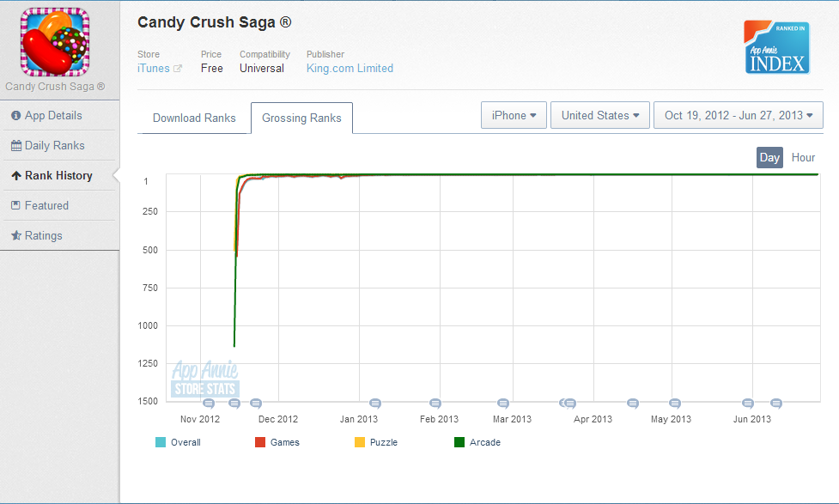The width and height of the screenshot is (839, 504).
Task: Open the iPhone device dropdown
Action: pos(514,115)
